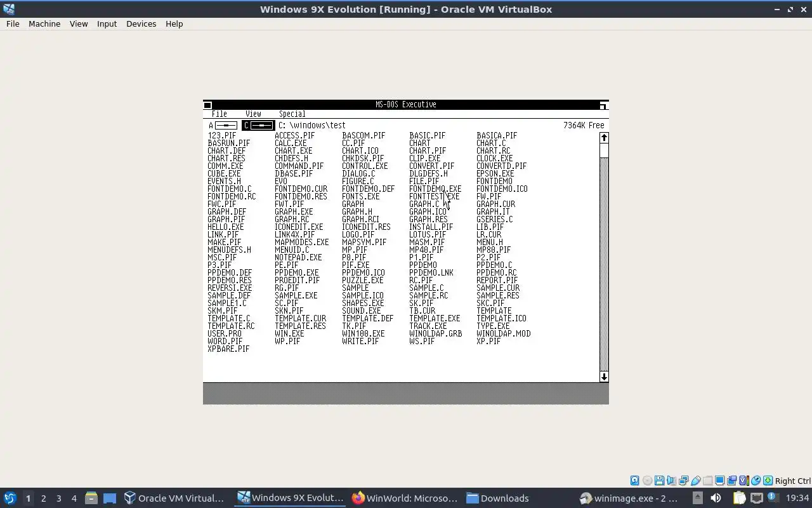Open VirtualBox Devices menu
Screen dimensions: 812x508
point(141,23)
